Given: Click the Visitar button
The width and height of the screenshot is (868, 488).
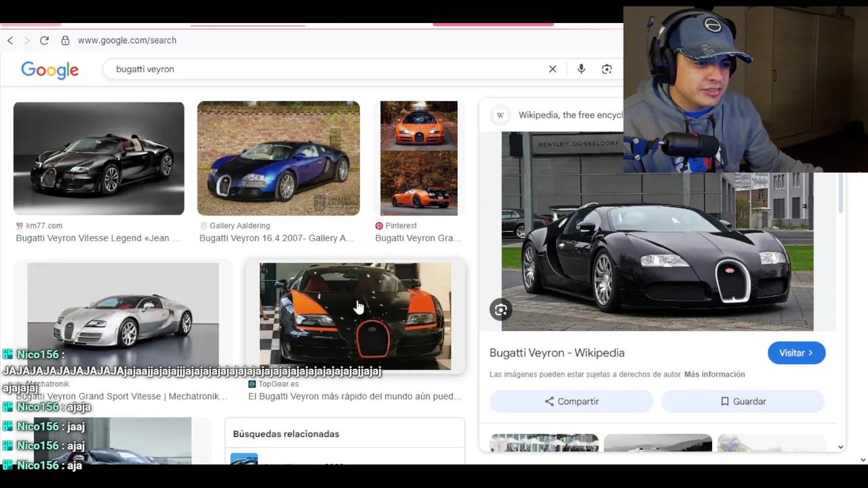Looking at the screenshot, I should coord(797,353).
